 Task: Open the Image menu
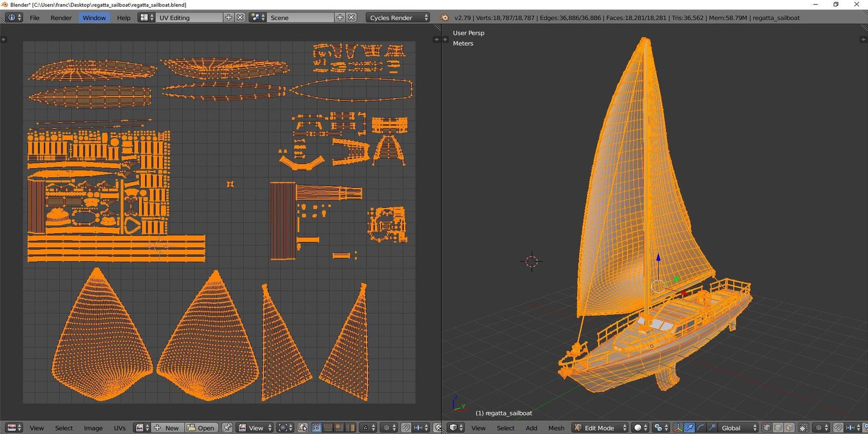click(93, 428)
